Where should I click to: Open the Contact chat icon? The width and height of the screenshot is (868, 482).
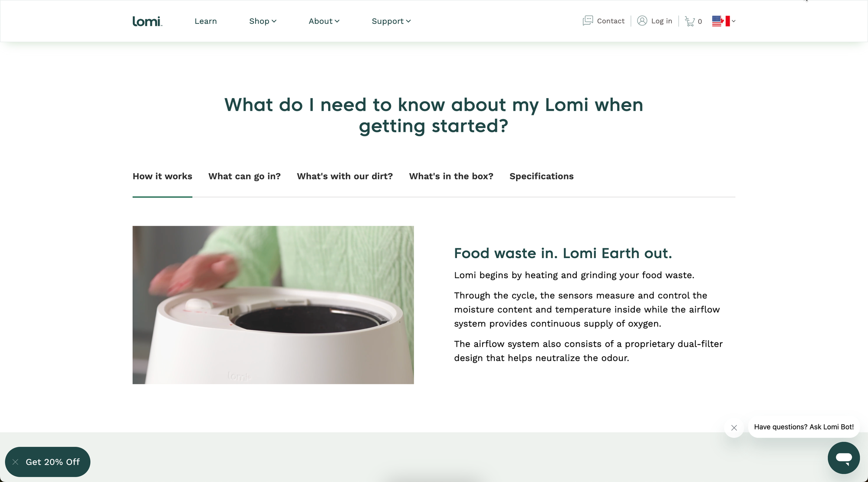(588, 21)
